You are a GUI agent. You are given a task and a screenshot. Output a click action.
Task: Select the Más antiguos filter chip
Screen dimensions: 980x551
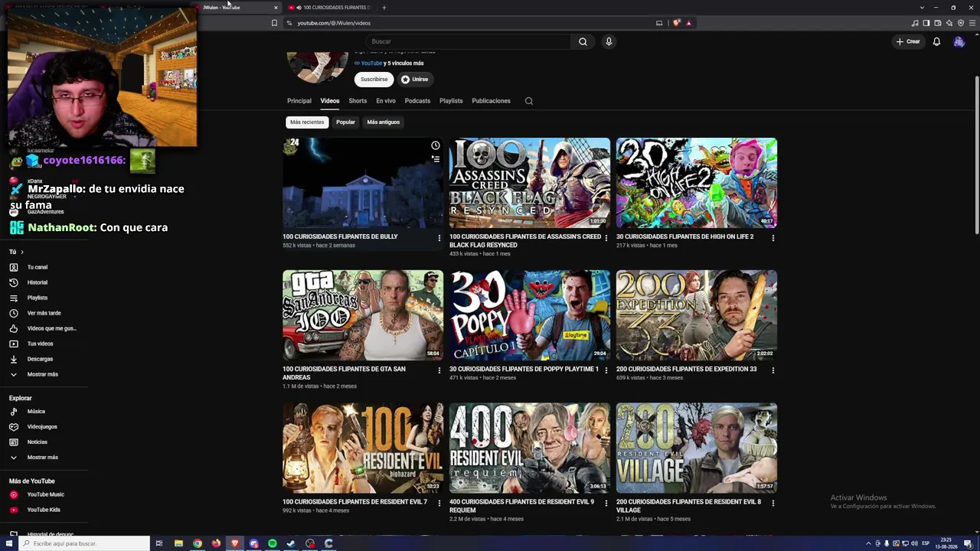tap(383, 122)
